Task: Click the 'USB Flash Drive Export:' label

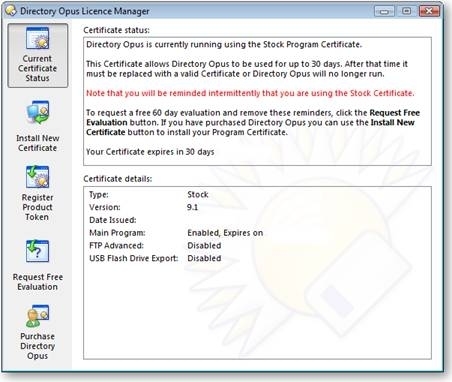Action: click(x=134, y=258)
